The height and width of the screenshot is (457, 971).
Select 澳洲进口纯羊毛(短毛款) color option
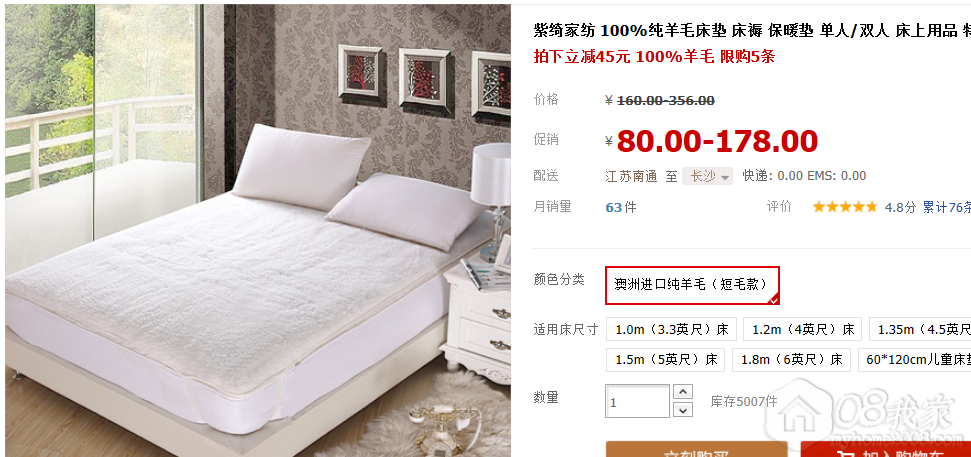pos(692,285)
